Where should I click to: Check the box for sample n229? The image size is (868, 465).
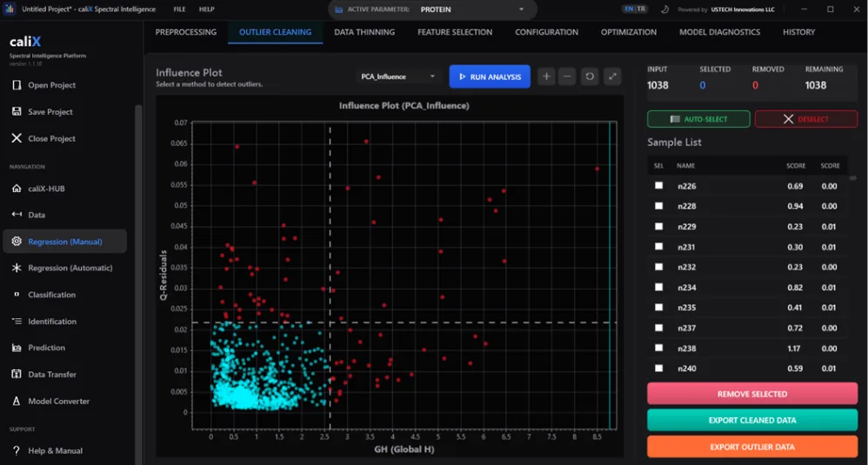(x=658, y=226)
